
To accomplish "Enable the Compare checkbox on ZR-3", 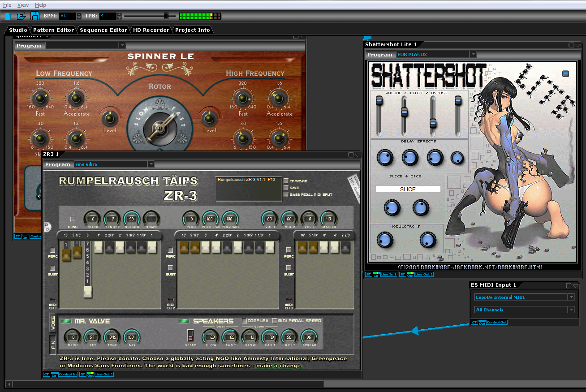I will tap(286, 181).
